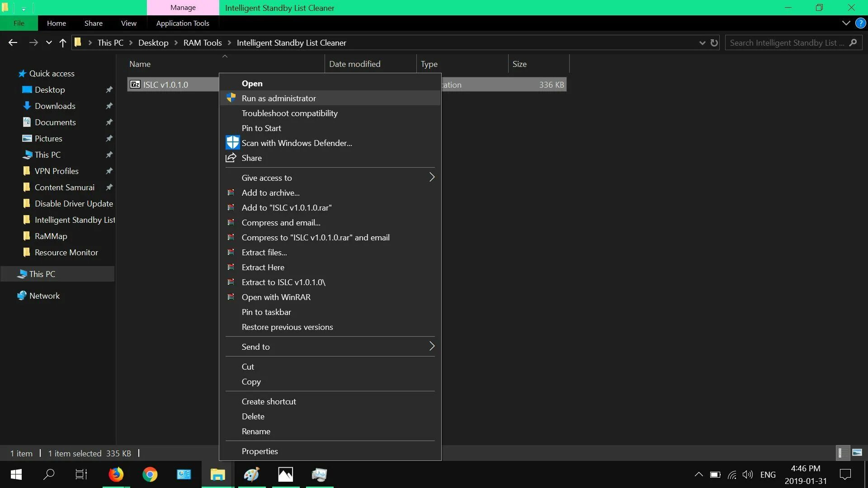Click the Task View taskbar icon
This screenshot has width=868, height=488.
pos(81,474)
